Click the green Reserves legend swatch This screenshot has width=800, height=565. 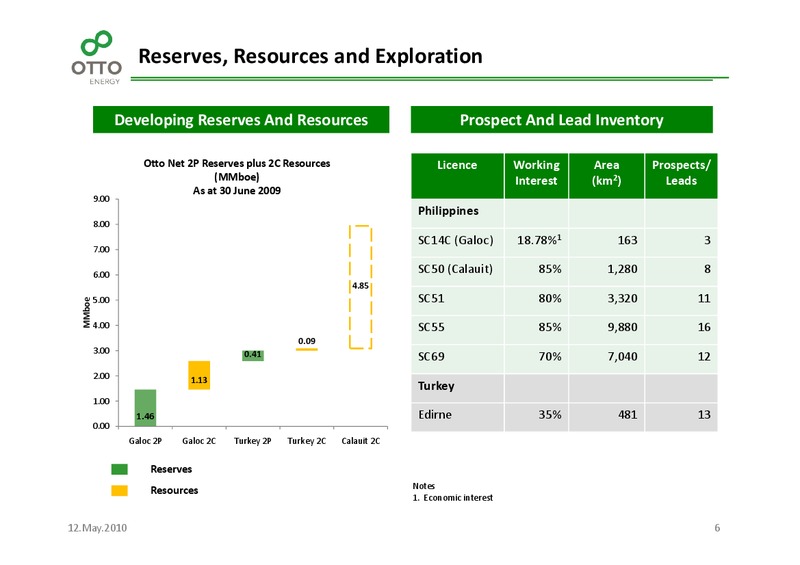(x=119, y=469)
